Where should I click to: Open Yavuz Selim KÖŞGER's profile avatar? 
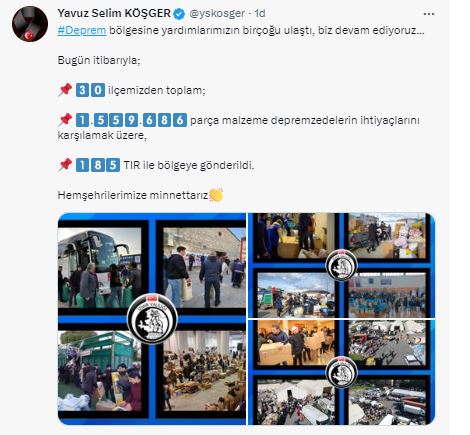[30, 24]
